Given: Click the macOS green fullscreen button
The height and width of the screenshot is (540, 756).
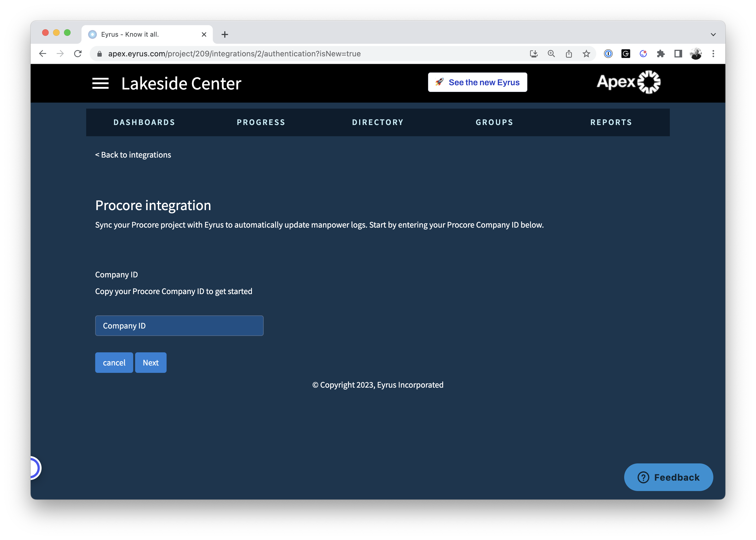Looking at the screenshot, I should 67,32.
